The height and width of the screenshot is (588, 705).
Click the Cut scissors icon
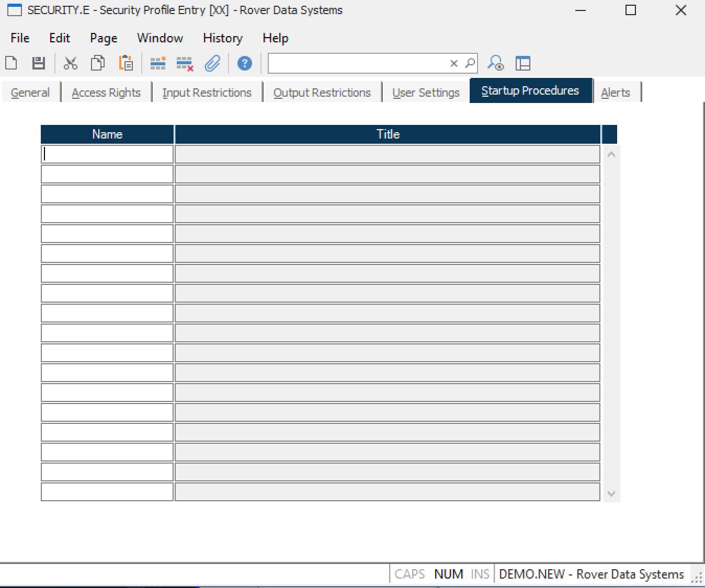point(70,63)
